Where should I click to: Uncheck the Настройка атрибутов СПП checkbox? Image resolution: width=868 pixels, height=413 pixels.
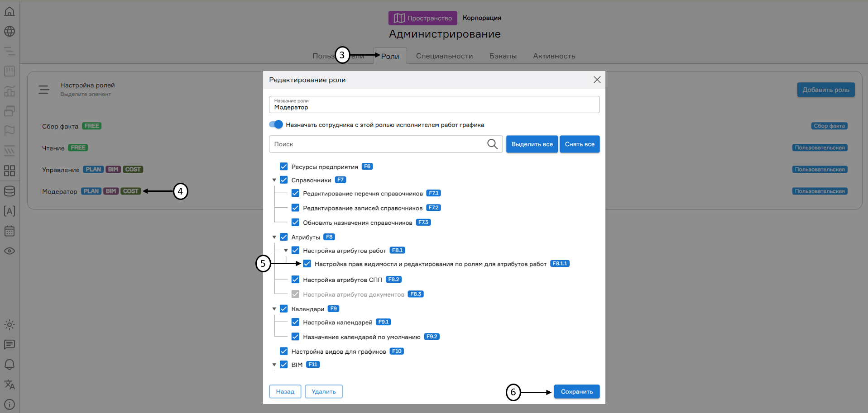pos(296,280)
